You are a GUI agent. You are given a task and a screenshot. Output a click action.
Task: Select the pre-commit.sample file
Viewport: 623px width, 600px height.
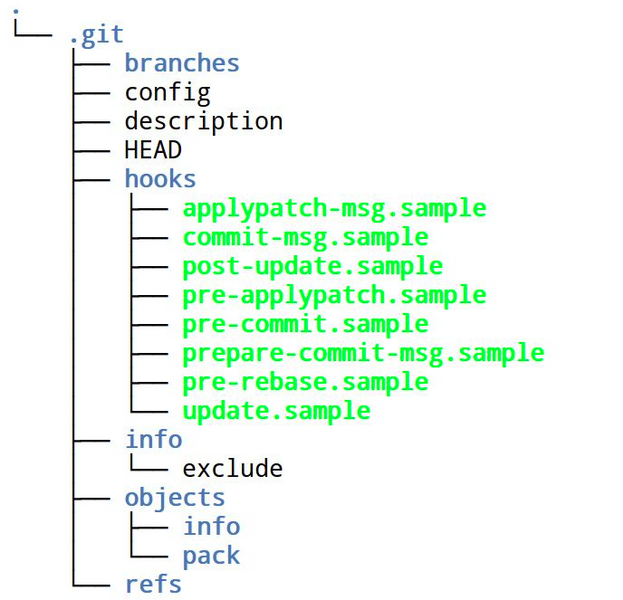click(x=305, y=325)
